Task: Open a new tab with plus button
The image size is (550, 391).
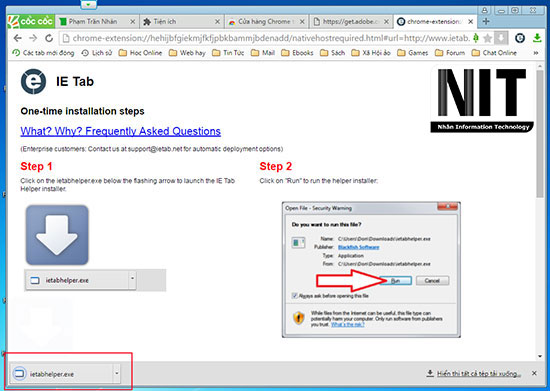Action: 486,21
